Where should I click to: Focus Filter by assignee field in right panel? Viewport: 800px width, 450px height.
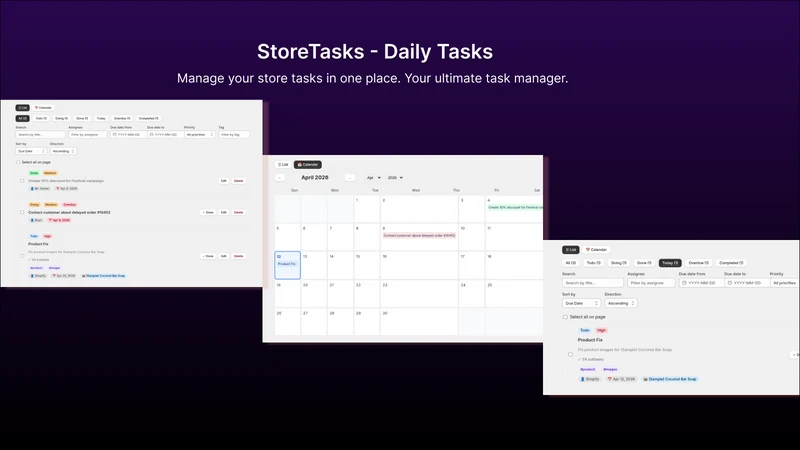651,283
